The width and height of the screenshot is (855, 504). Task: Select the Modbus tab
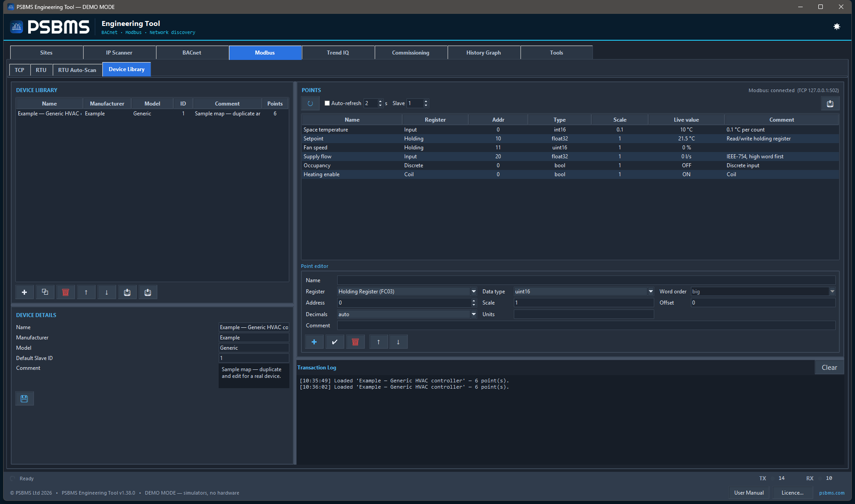click(265, 53)
